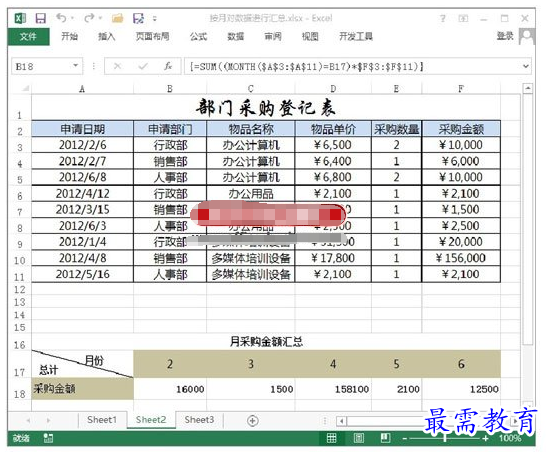Switch to the 视图 ribbon tab
This screenshot has width=546, height=452.
[x=310, y=36]
